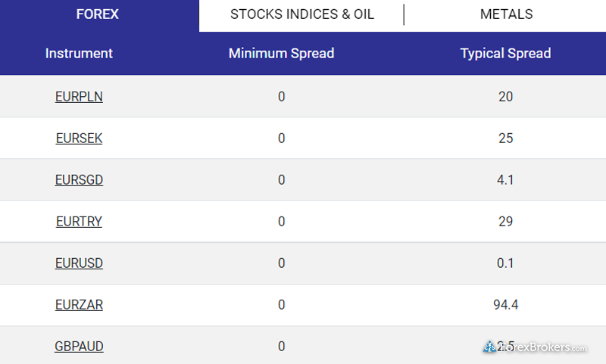Select the EURTRY typical spread value 29
The height and width of the screenshot is (364, 606).
coord(505,222)
